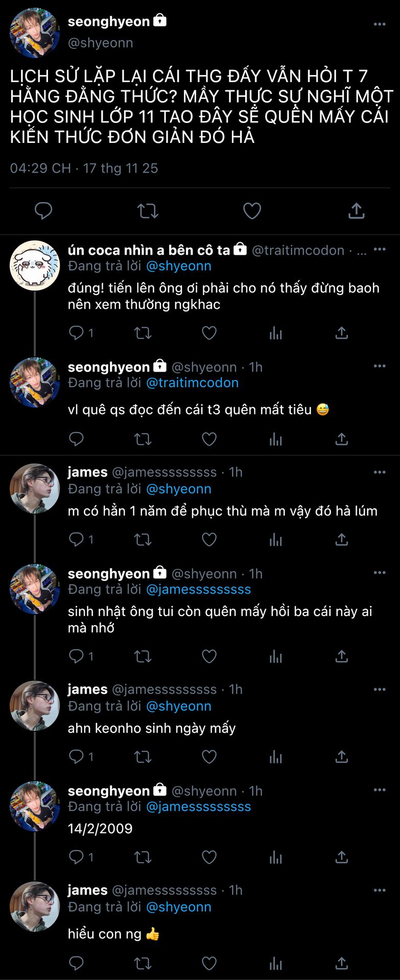The height and width of the screenshot is (980, 400).
Task: Open more options on 'hiểu con ng' reply
Action: point(380,890)
